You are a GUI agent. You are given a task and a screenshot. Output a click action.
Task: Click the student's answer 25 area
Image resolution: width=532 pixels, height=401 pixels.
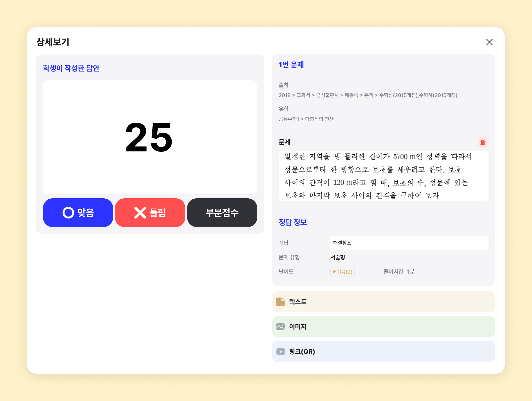tap(150, 137)
